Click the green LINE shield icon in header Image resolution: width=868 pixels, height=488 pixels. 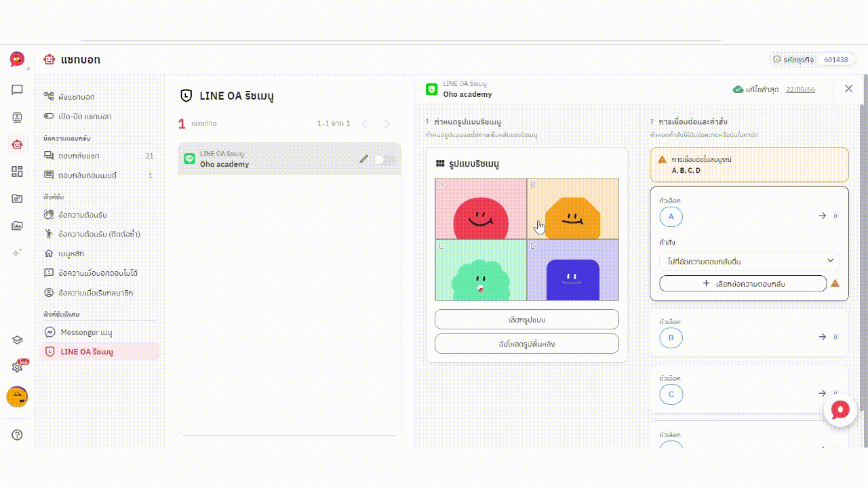tap(431, 89)
